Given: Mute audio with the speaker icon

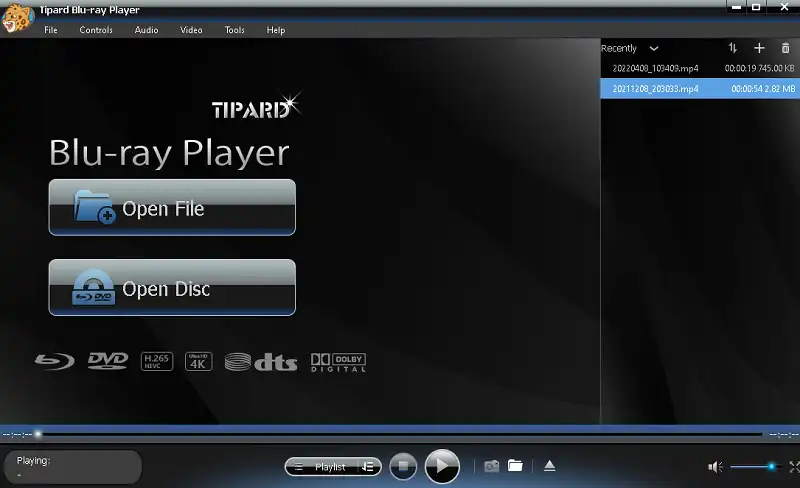Looking at the screenshot, I should [x=715, y=467].
